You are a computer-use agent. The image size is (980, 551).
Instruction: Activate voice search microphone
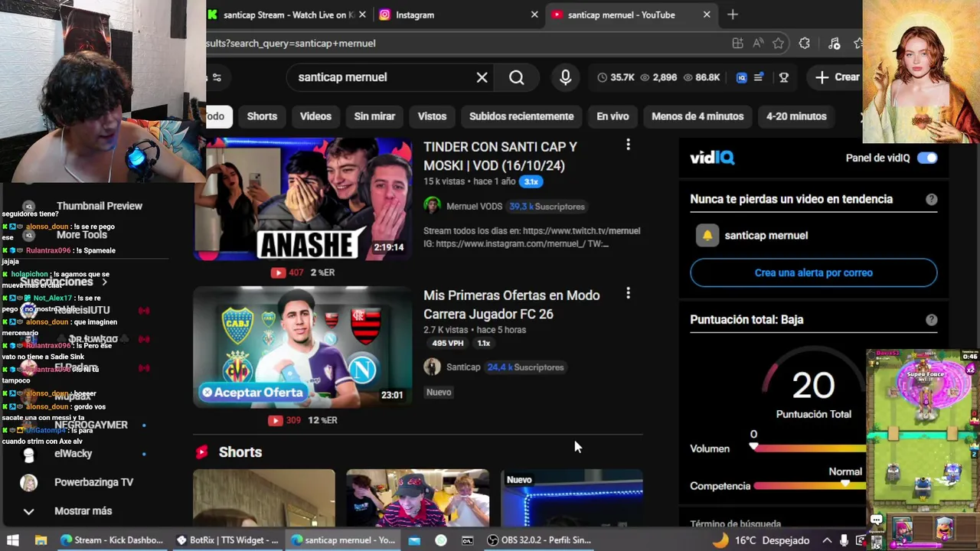[565, 77]
